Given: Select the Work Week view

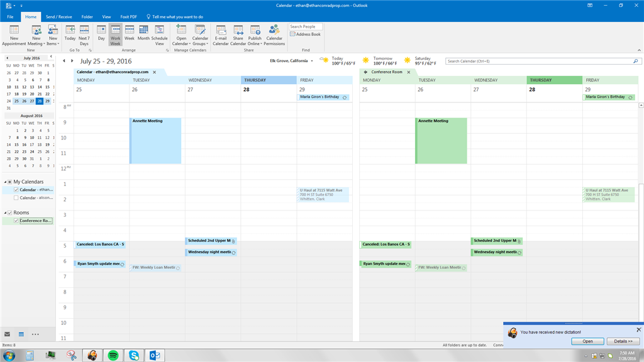Looking at the screenshot, I should [116, 35].
